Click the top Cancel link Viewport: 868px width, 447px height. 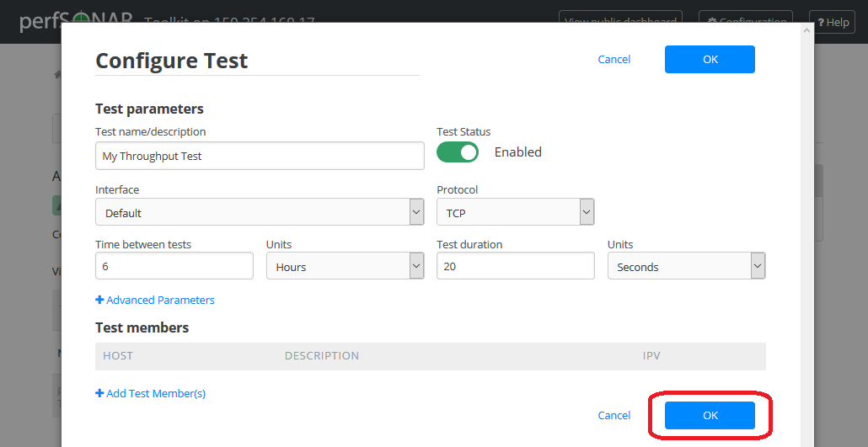[x=613, y=59]
